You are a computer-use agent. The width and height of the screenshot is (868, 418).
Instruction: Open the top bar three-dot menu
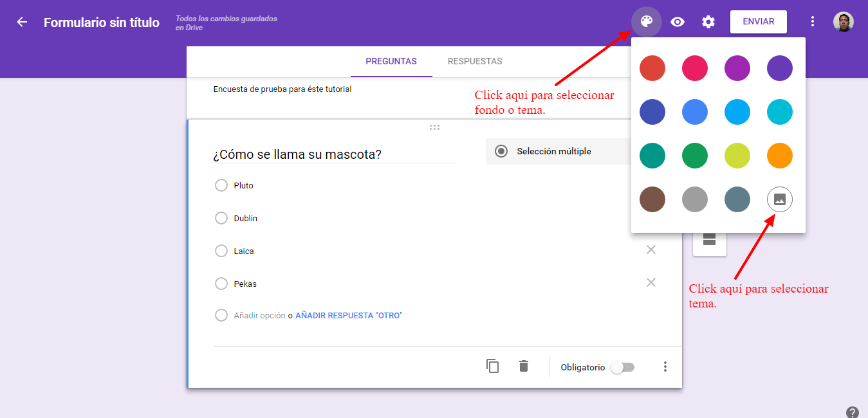(813, 22)
